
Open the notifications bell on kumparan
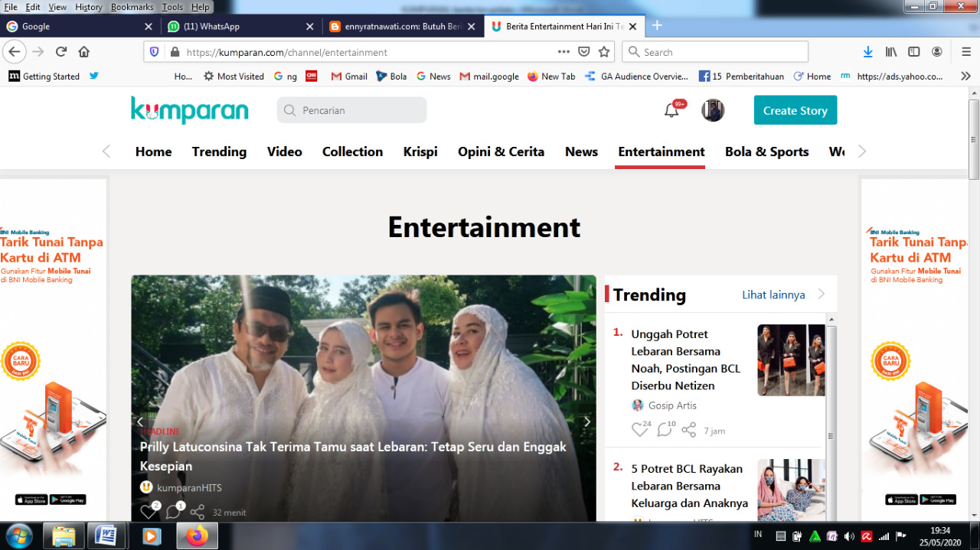tap(671, 109)
